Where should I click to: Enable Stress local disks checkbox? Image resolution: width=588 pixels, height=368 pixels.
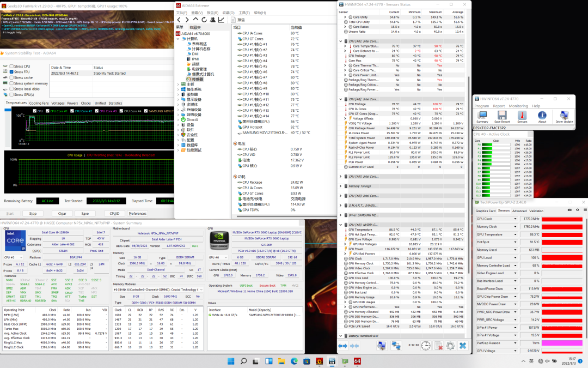pyautogui.click(x=11, y=89)
